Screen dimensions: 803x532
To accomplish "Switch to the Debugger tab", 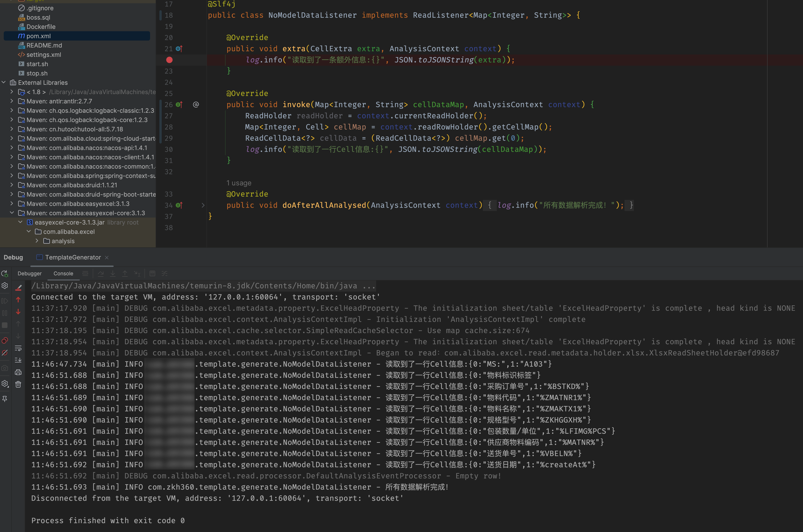I will 30,273.
